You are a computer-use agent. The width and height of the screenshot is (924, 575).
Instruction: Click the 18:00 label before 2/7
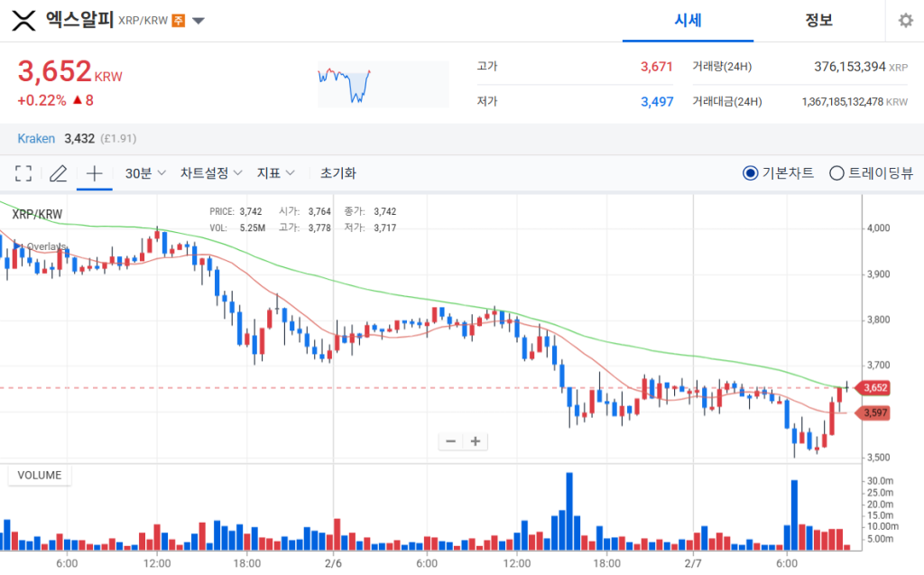pos(607,564)
